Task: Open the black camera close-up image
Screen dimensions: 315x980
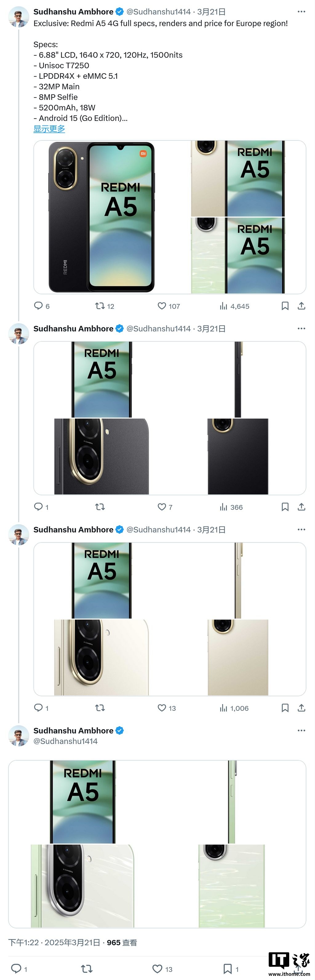Action: pos(102,457)
